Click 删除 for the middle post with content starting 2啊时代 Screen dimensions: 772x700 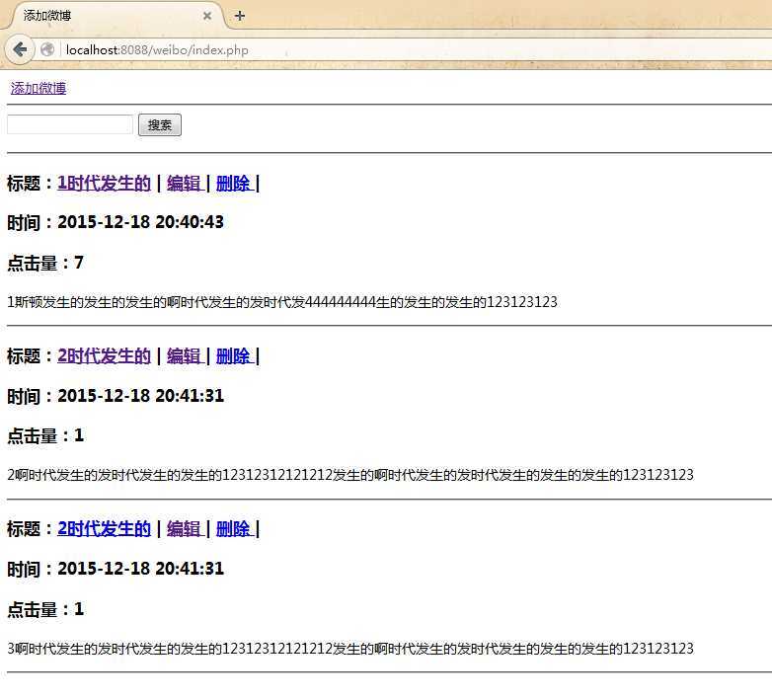234,355
